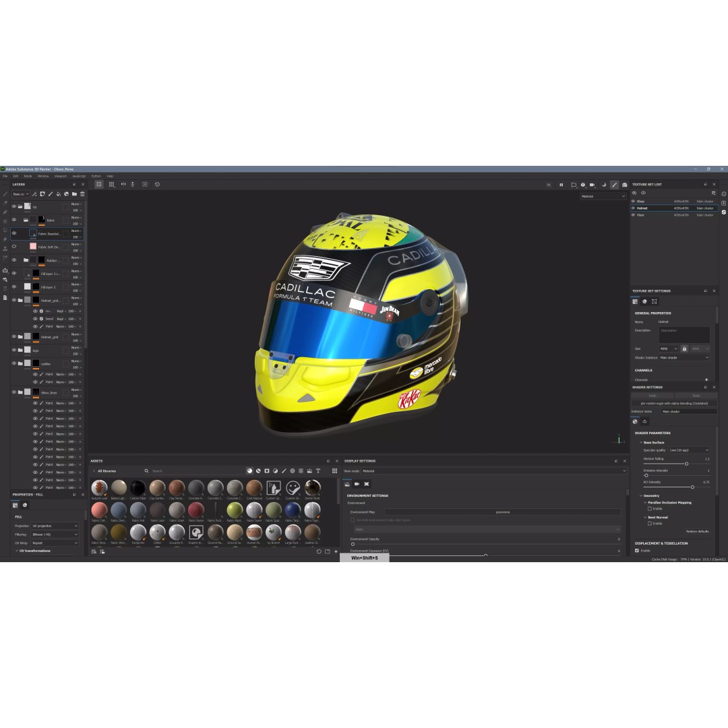Enable Bent Normal checkbox
728x728 pixels.
point(650,523)
